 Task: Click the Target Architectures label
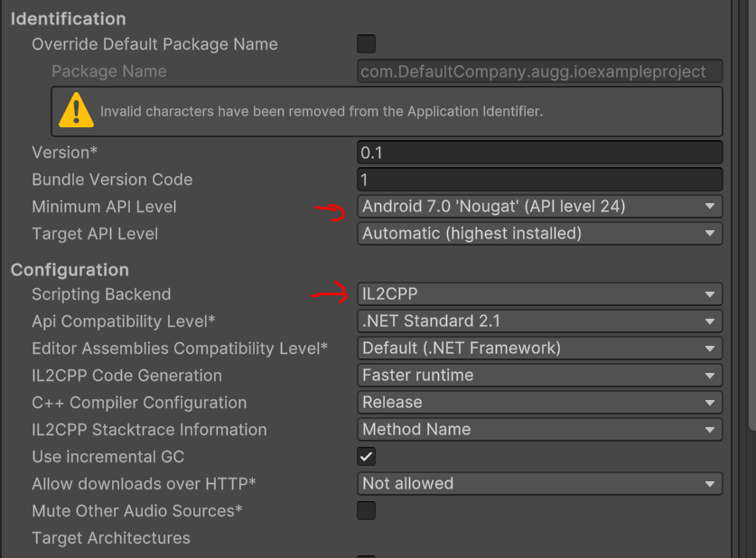(x=111, y=538)
